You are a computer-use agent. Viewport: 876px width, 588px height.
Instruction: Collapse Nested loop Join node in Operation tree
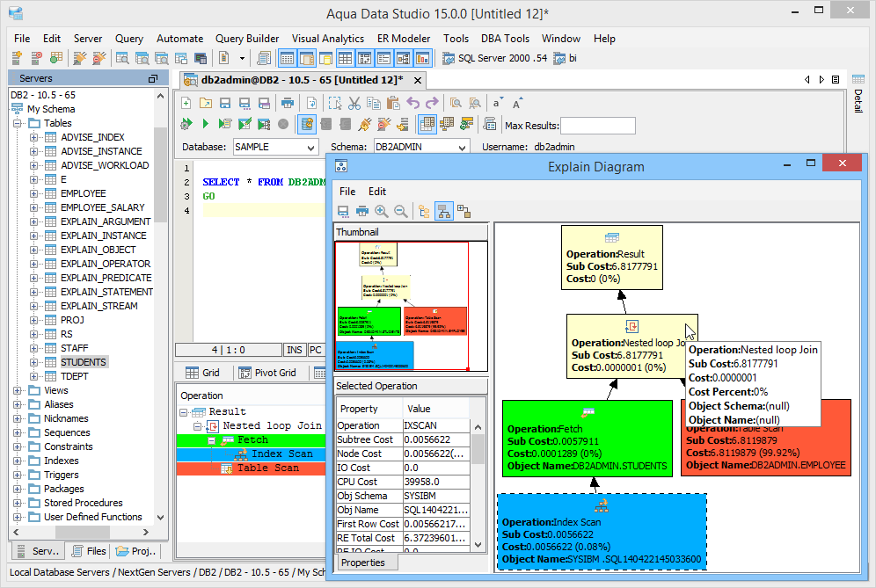(x=197, y=426)
